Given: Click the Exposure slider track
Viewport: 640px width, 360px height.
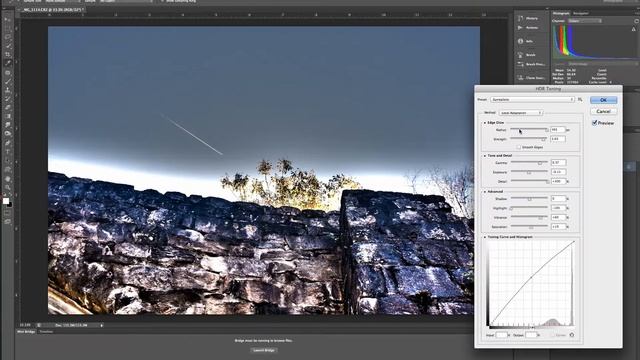Looking at the screenshot, I should point(529,172).
